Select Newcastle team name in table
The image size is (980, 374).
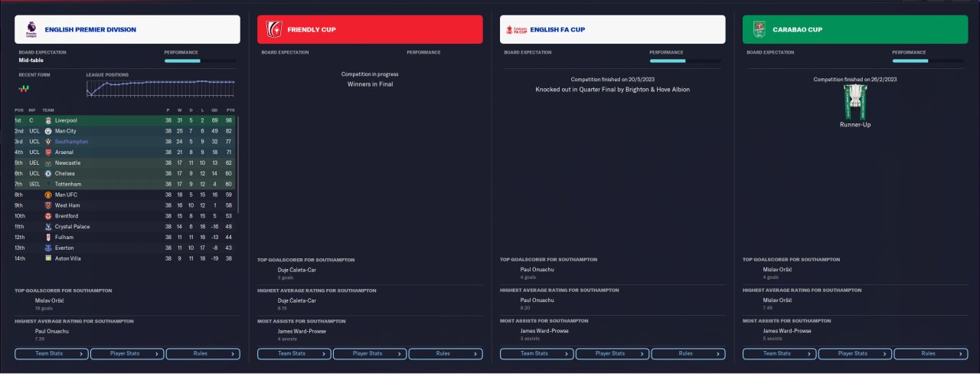pyautogui.click(x=67, y=163)
